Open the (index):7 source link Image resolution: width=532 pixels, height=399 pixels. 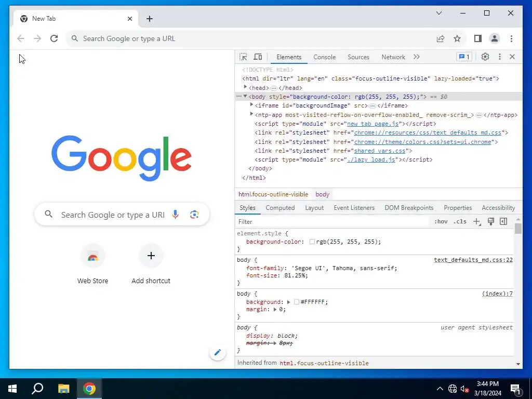click(497, 294)
